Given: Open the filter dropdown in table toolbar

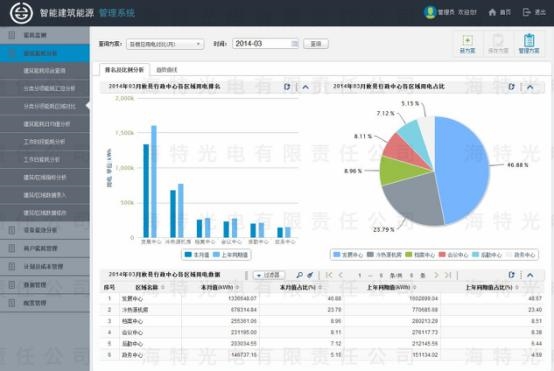Looking at the screenshot, I should (269, 275).
